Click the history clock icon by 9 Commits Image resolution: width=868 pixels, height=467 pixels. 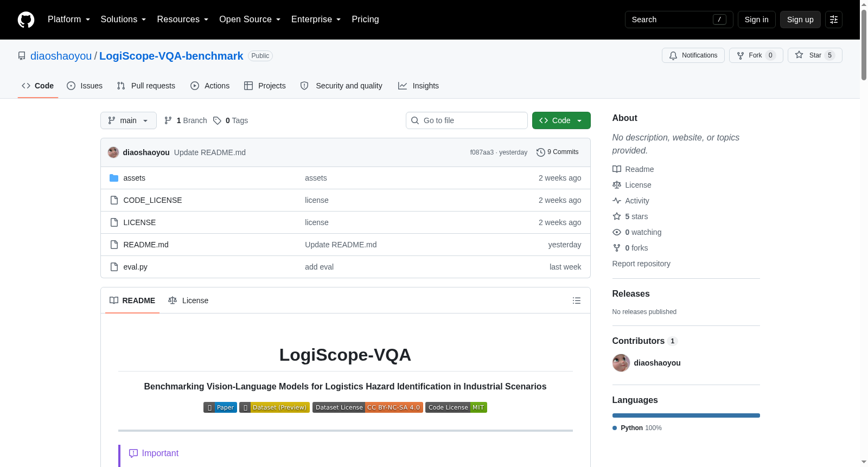[x=541, y=152]
